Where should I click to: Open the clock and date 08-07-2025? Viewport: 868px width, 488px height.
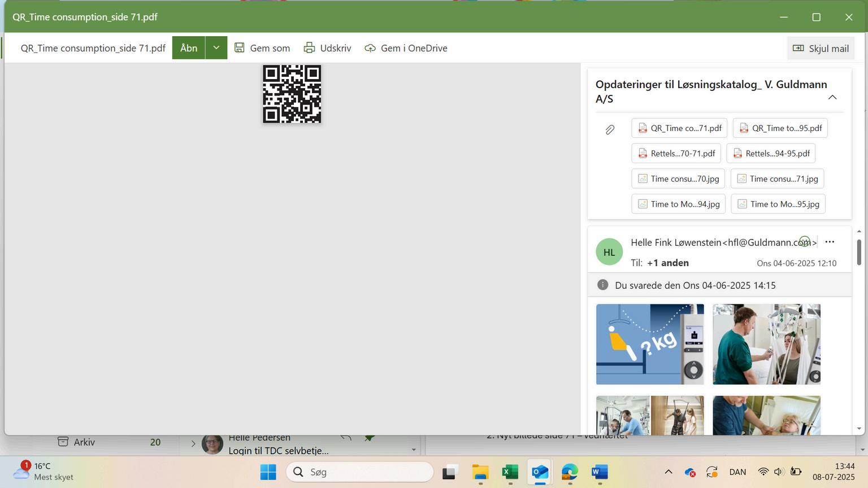[x=834, y=472]
